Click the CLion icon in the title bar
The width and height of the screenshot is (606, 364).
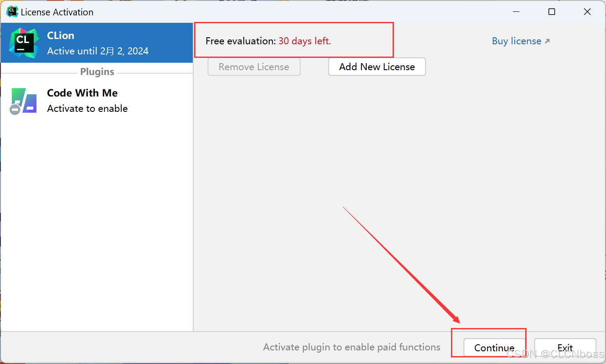coord(12,11)
